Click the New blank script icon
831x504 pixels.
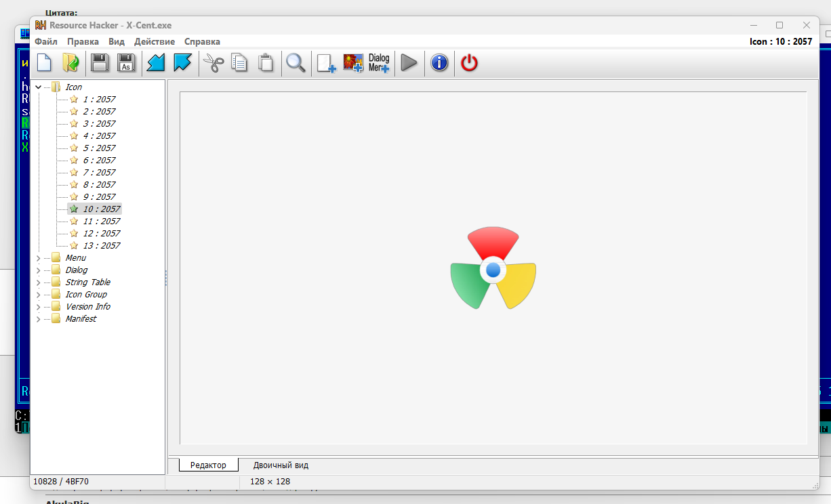pos(44,63)
